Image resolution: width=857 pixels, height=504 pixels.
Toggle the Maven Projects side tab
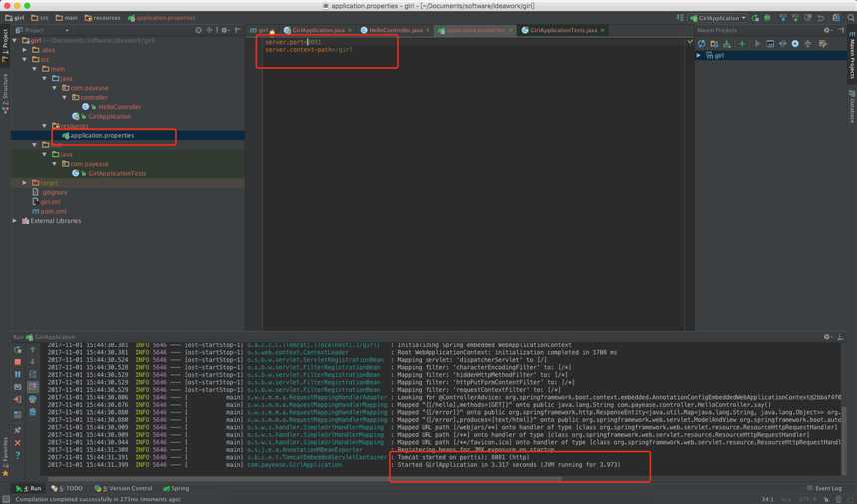point(852,55)
